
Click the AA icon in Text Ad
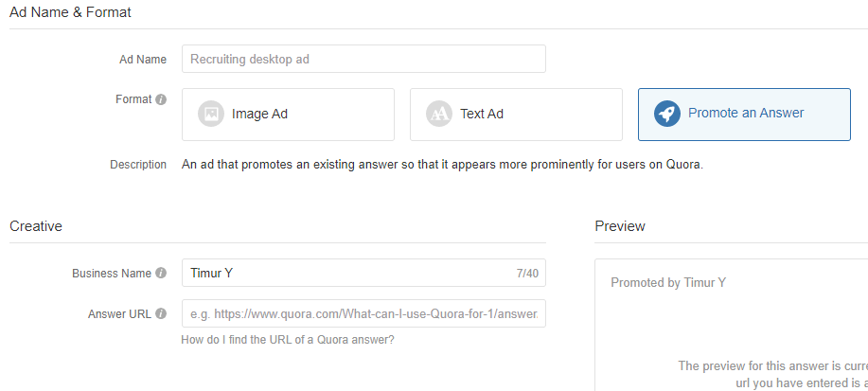[x=439, y=115]
